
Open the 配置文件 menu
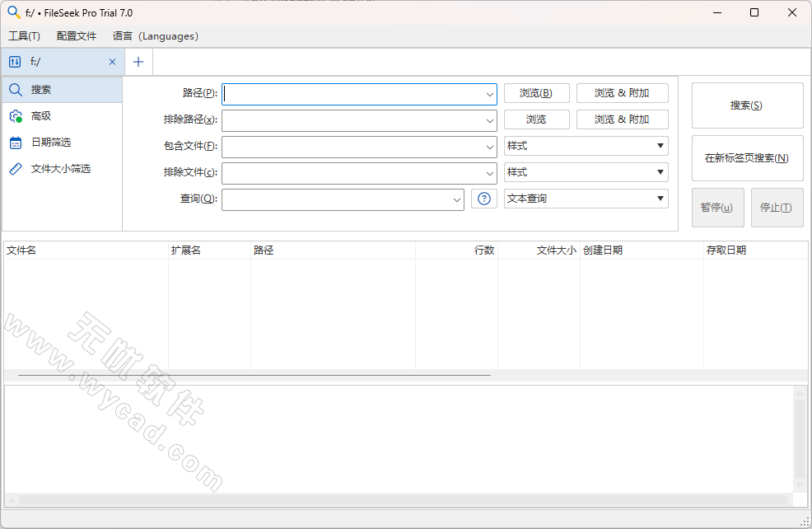(77, 35)
